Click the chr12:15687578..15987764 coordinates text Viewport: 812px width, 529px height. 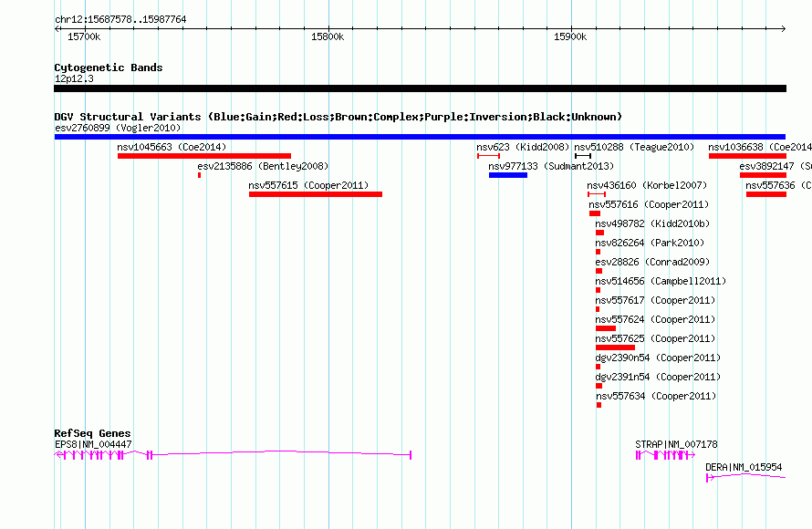coord(120,19)
